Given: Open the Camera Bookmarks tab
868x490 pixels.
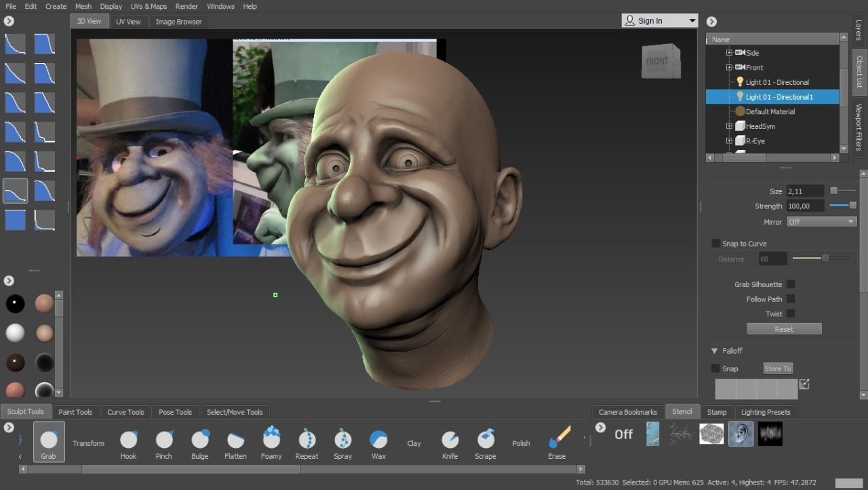Looking at the screenshot, I should (628, 412).
